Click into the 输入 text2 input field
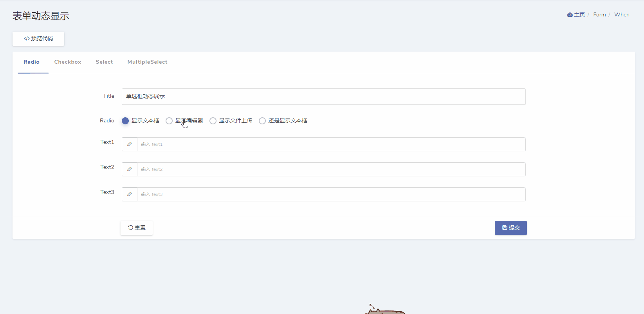This screenshot has height=314, width=644. [x=331, y=169]
